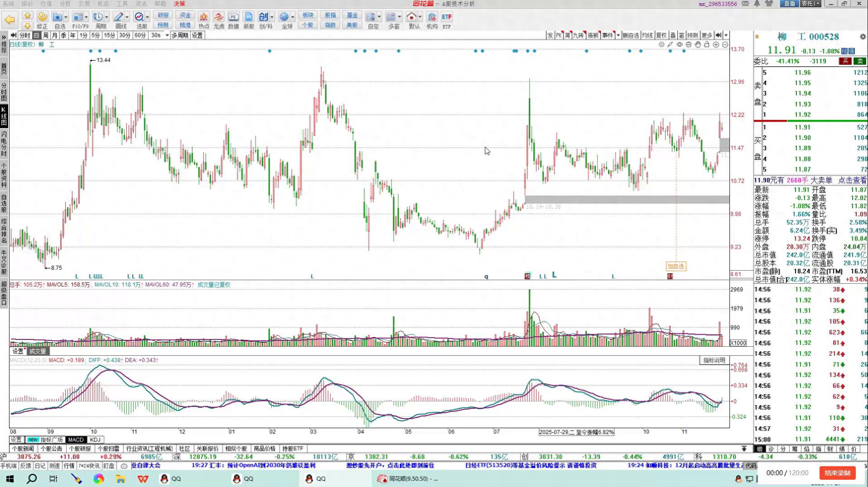The height and width of the screenshot is (487, 868).
Task: Open the 机构 institutions icon
Action: (432, 17)
